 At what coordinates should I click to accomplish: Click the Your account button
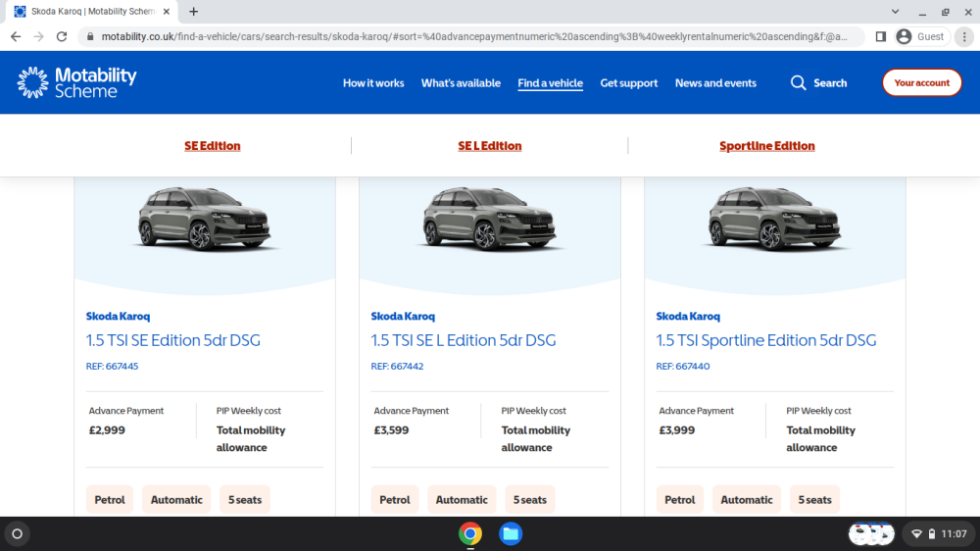coord(922,82)
